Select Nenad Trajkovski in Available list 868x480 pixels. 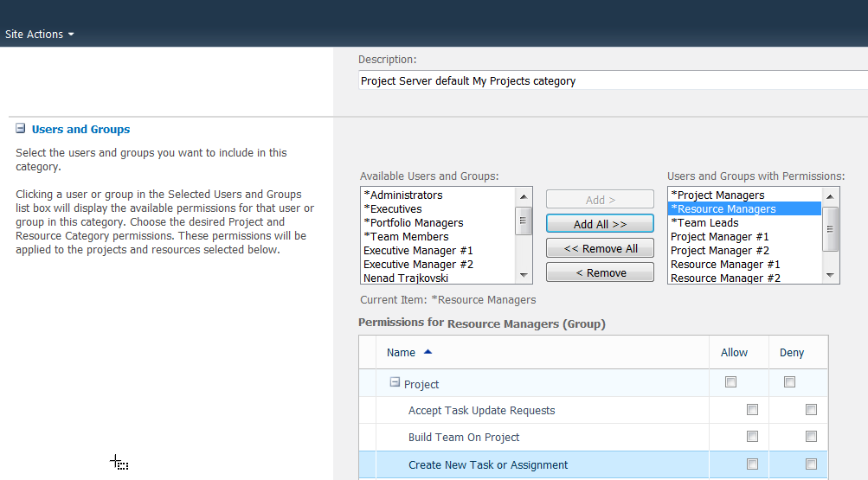tap(406, 278)
